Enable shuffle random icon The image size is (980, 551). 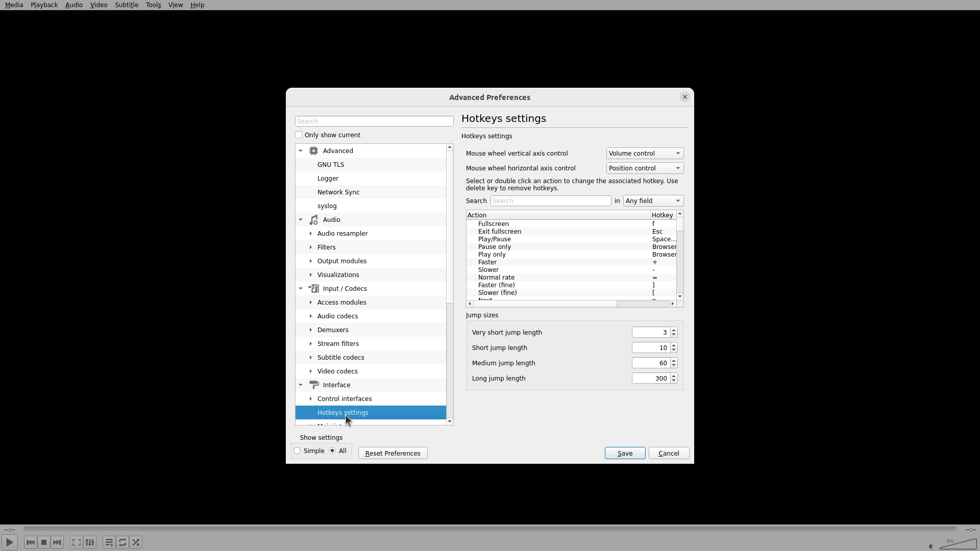(x=136, y=542)
